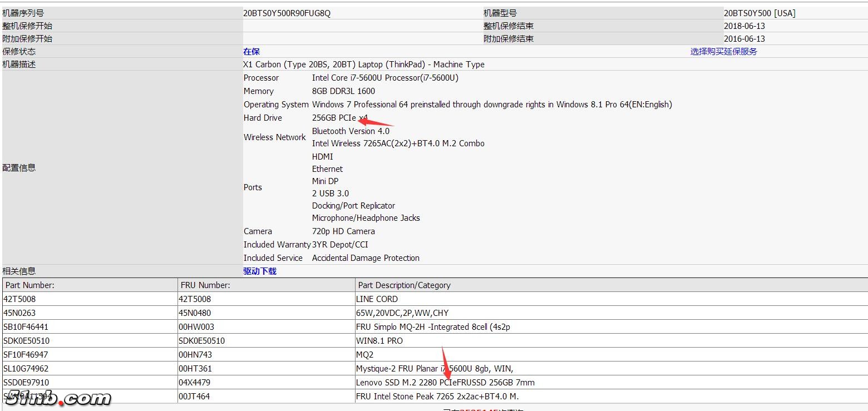Click the FRU Number column header
The height and width of the screenshot is (411, 868).
[x=205, y=285]
